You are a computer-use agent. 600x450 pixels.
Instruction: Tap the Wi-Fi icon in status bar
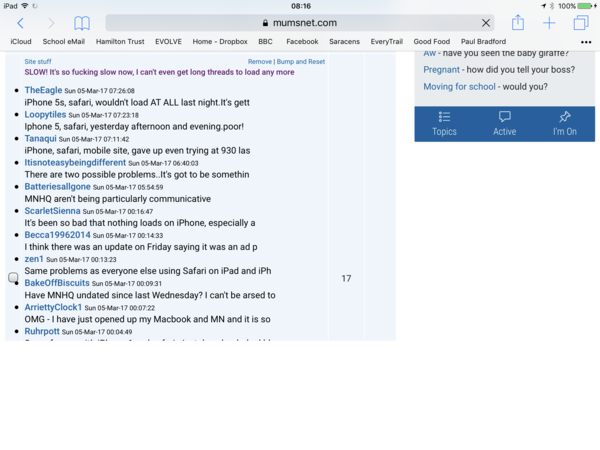tap(25, 6)
